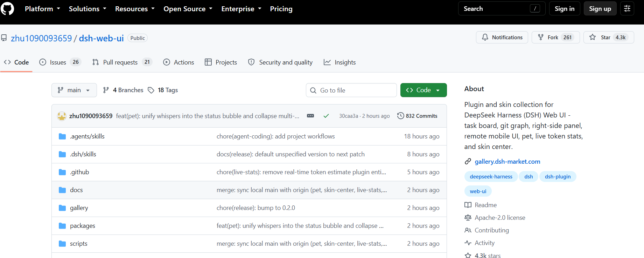Open commit 'docs(release): default unspecified version to next patch'

290,154
